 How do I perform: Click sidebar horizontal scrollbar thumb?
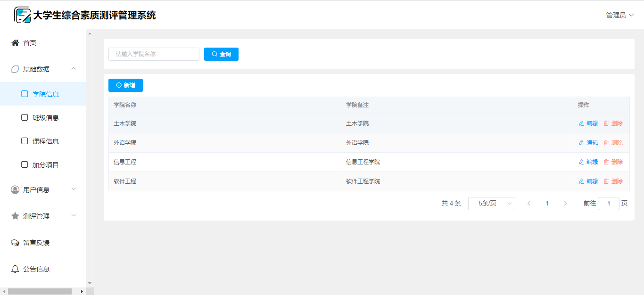(40, 291)
